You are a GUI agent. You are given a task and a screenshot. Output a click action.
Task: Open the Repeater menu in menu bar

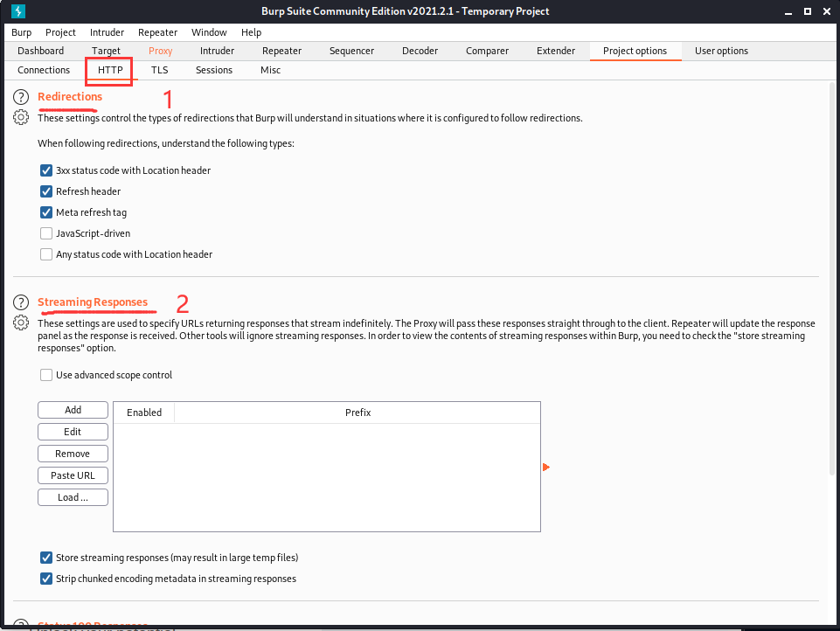(157, 32)
